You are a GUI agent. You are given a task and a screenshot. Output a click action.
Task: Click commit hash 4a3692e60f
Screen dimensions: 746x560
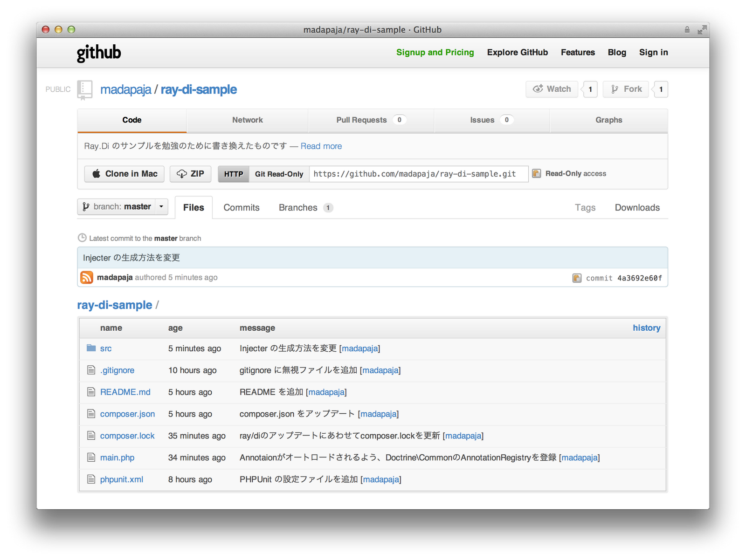[640, 278]
